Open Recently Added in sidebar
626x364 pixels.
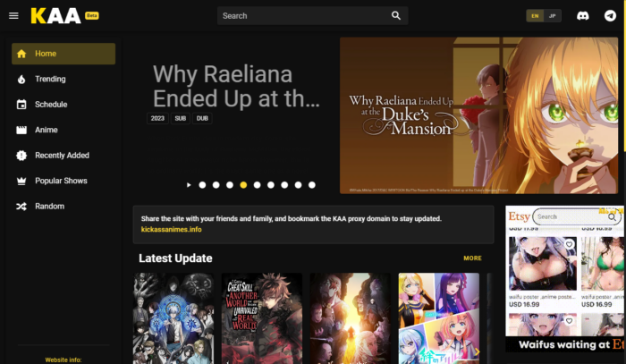pos(63,156)
